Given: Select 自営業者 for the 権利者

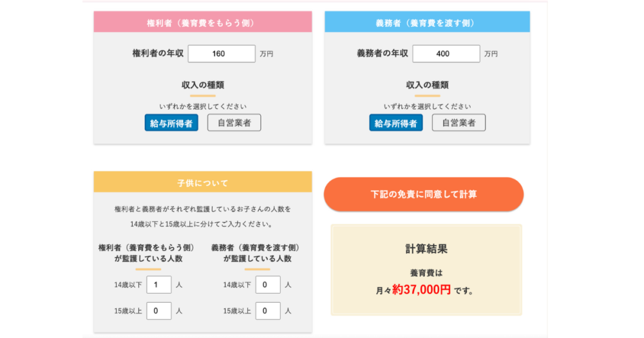Looking at the screenshot, I should click(x=234, y=123).
